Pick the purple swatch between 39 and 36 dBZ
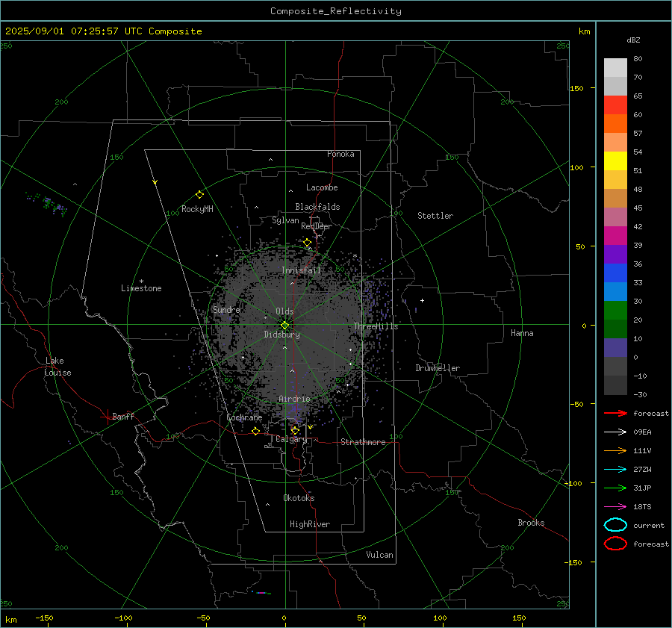 (x=615, y=255)
